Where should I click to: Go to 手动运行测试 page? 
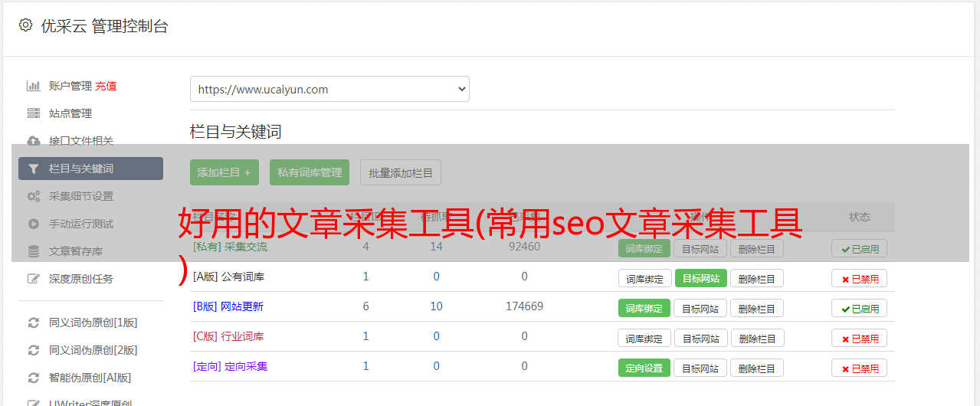pos(81,224)
